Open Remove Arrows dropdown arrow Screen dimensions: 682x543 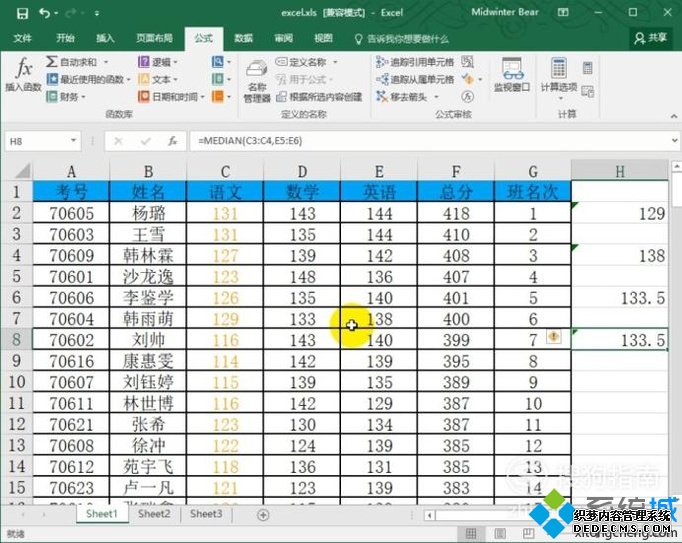436,96
